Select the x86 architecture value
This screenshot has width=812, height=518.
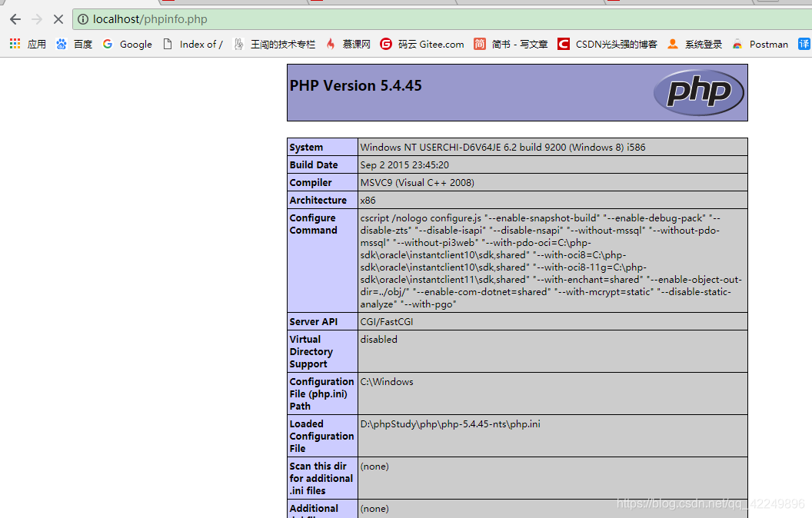click(x=368, y=200)
